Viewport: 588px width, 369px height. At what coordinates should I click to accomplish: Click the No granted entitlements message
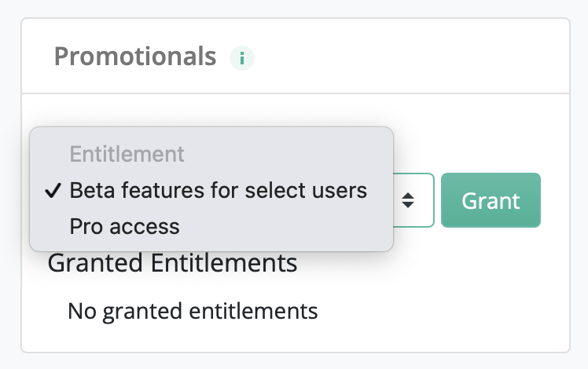(x=193, y=312)
